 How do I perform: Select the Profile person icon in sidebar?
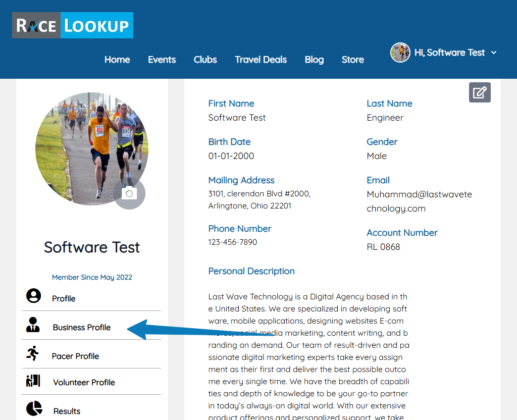(x=33, y=296)
